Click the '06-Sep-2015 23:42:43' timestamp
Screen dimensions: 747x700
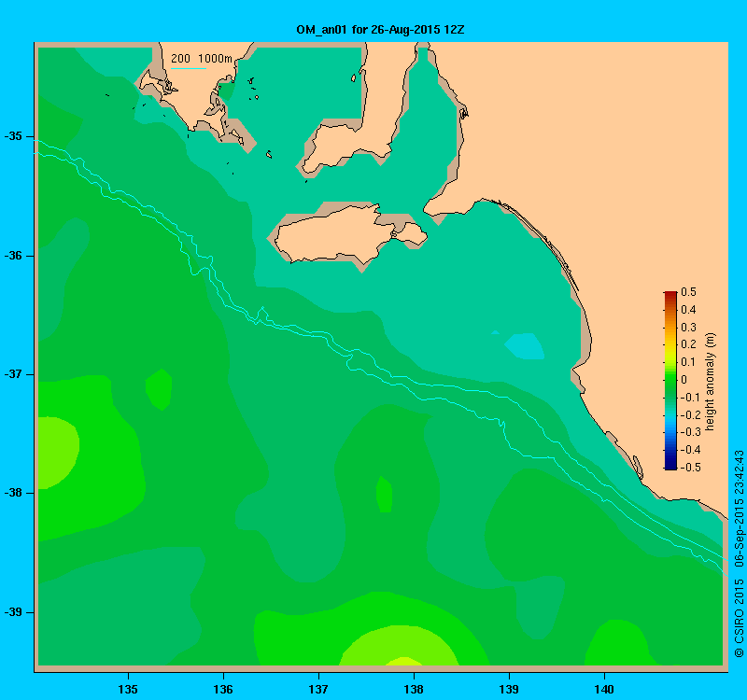point(739,509)
